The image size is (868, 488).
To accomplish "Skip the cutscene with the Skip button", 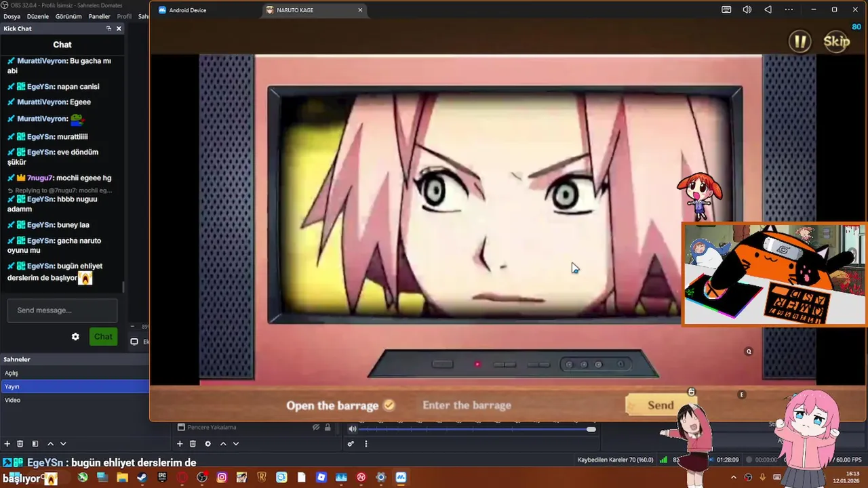I will click(x=836, y=41).
